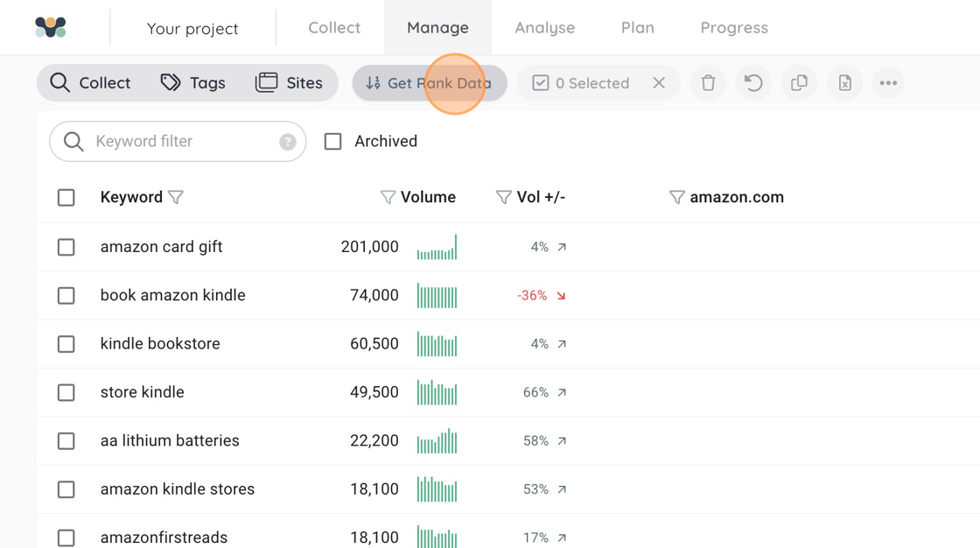Check the amazon kindle stores row checkbox
Image resolution: width=980 pixels, height=548 pixels.
[x=66, y=489]
